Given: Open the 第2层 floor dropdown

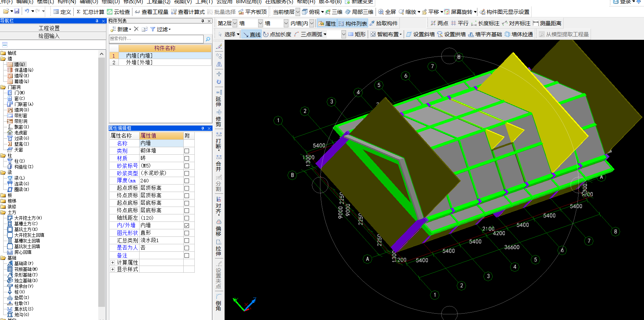Looking at the screenshot, I should tap(235, 23).
